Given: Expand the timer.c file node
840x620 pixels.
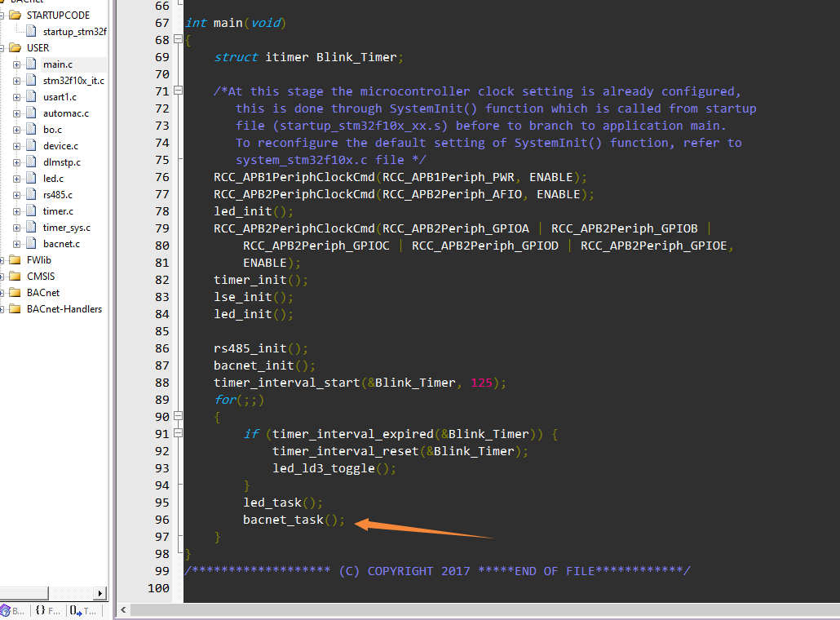Looking at the screenshot, I should click(16, 211).
